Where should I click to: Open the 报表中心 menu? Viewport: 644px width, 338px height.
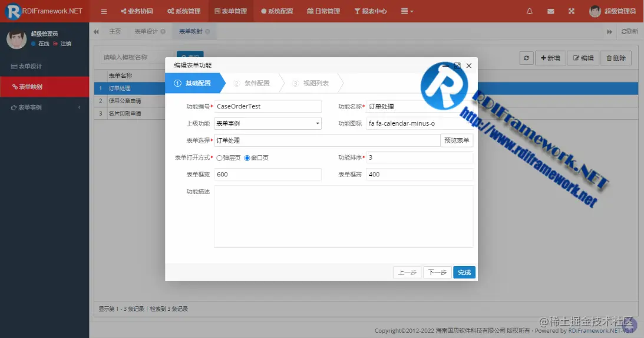coord(371,11)
